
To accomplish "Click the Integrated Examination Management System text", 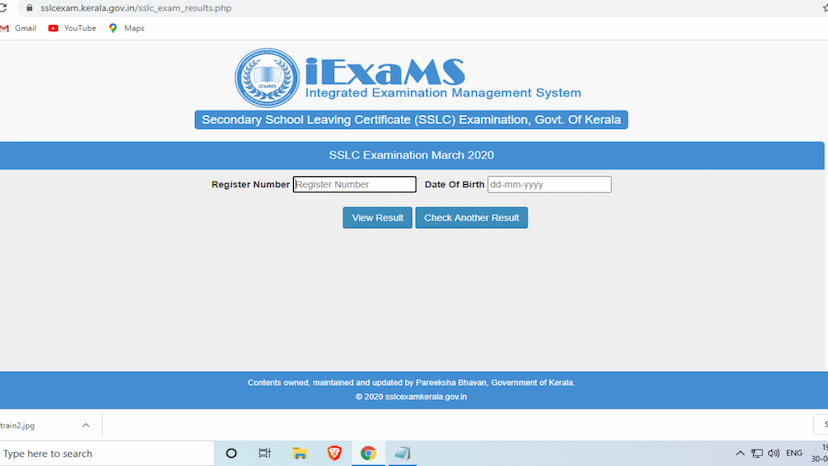I will 443,93.
